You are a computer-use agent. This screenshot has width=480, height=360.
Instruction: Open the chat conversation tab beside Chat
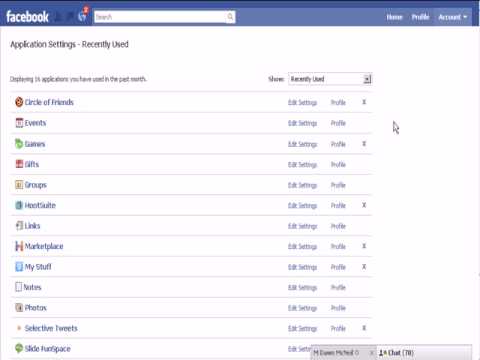pyautogui.click(x=343, y=353)
